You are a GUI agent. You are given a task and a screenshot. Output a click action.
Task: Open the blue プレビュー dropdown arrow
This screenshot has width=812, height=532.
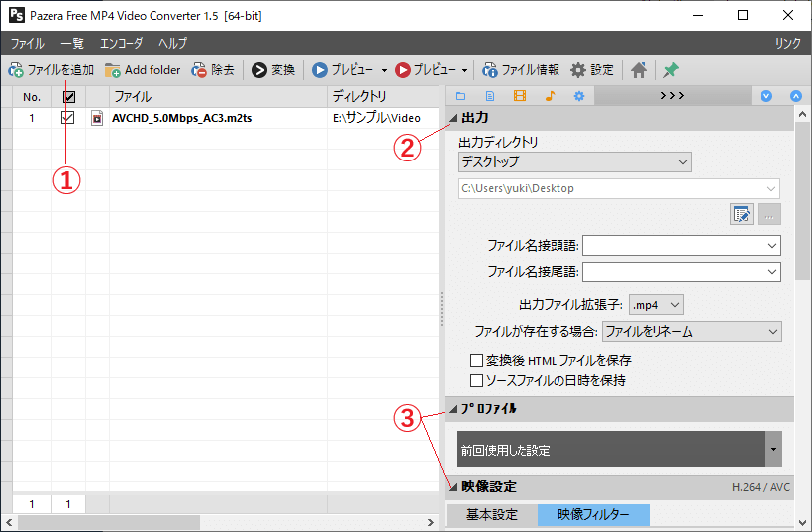click(384, 70)
